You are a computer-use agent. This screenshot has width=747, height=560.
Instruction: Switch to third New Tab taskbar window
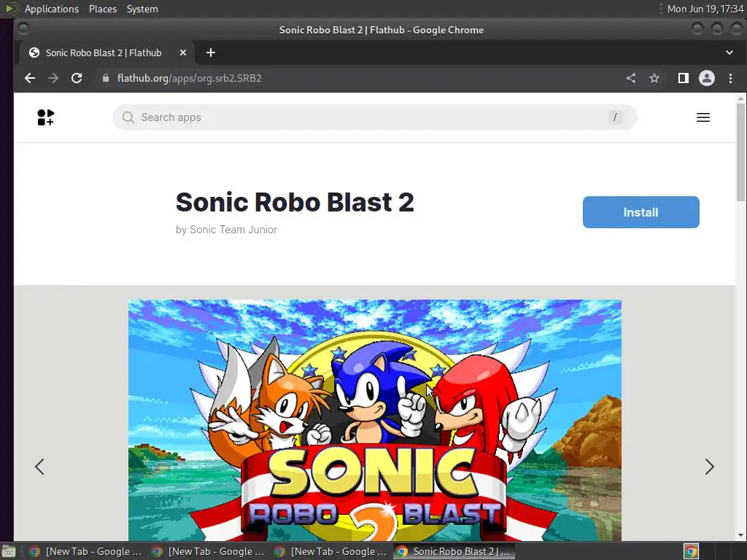pos(330,551)
